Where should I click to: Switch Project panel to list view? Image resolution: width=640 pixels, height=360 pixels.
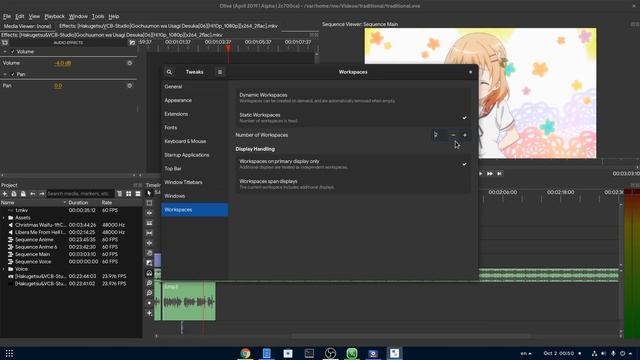pos(138,193)
